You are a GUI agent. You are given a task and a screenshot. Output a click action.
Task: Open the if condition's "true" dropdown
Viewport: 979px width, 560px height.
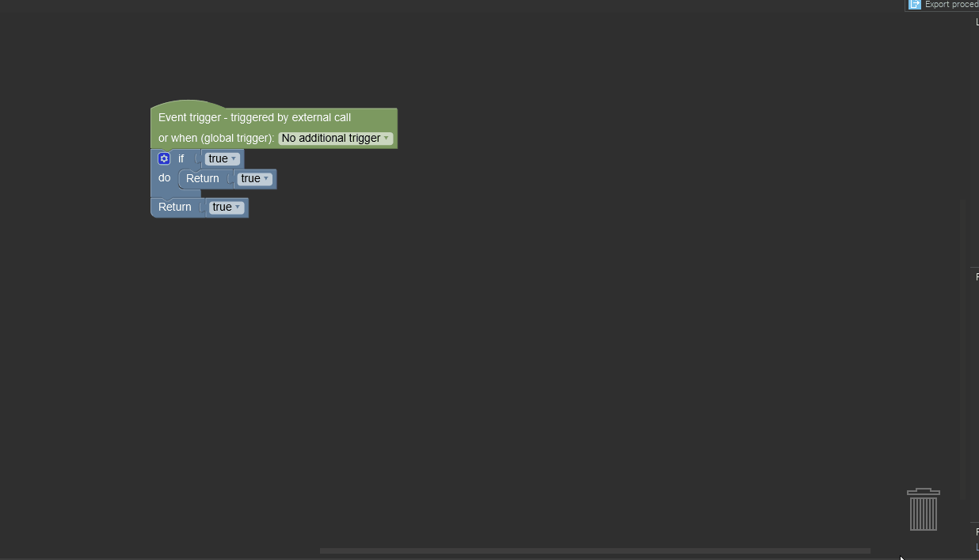[x=222, y=158]
